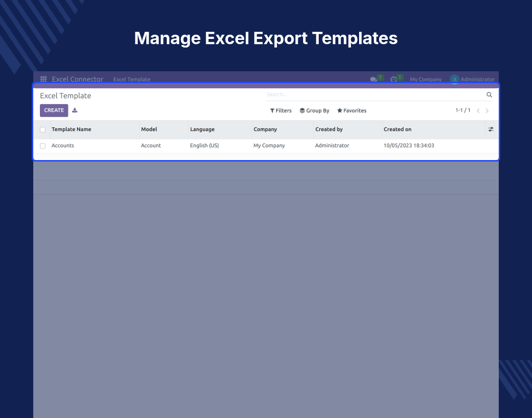Focus the Search input field
This screenshot has height=418, width=532.
[x=376, y=95]
